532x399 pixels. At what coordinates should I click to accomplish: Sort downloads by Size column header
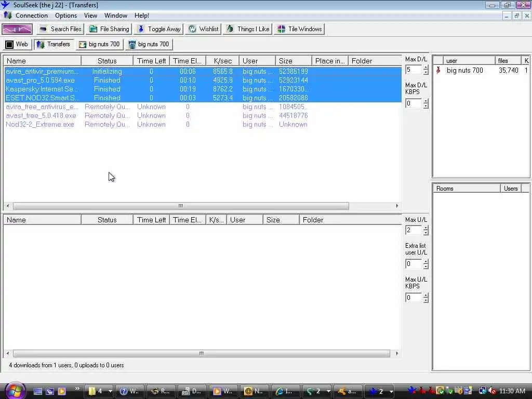pos(294,61)
